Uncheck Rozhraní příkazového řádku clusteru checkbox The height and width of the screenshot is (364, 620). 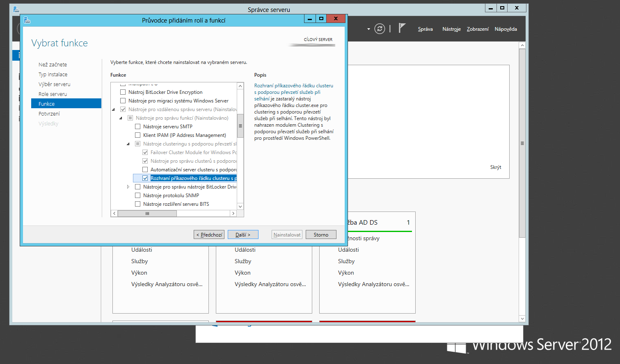pos(145,178)
